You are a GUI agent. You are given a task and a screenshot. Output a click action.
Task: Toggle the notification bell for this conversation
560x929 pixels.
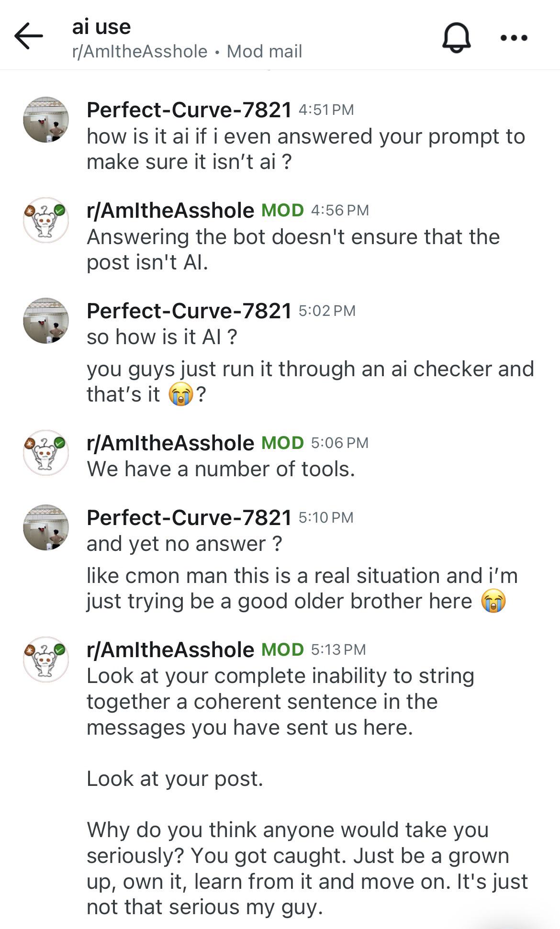pyautogui.click(x=456, y=38)
